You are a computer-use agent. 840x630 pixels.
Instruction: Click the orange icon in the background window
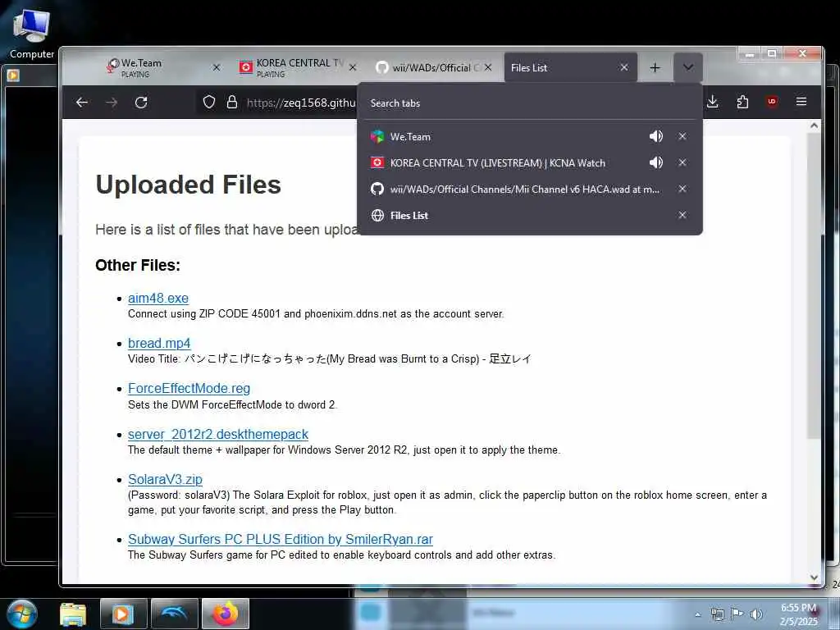click(x=13, y=75)
